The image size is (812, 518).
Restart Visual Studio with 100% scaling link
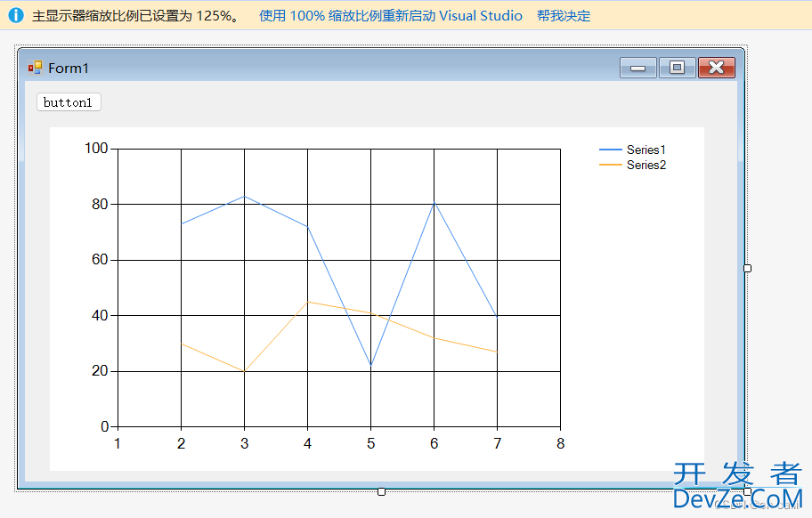pos(391,16)
